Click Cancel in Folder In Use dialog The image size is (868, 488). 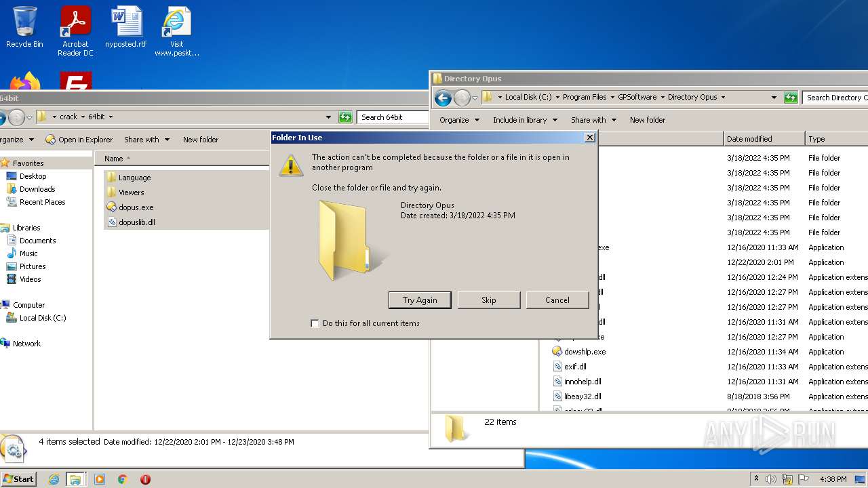click(557, 300)
